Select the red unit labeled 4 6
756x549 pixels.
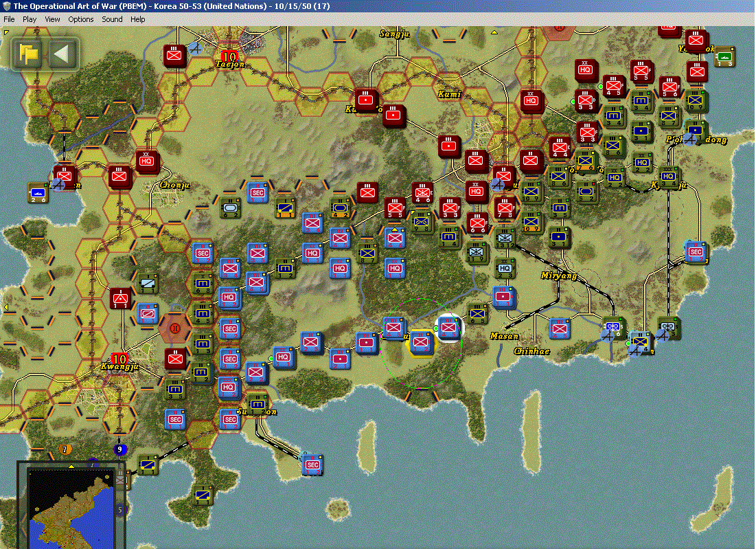pyautogui.click(x=422, y=192)
